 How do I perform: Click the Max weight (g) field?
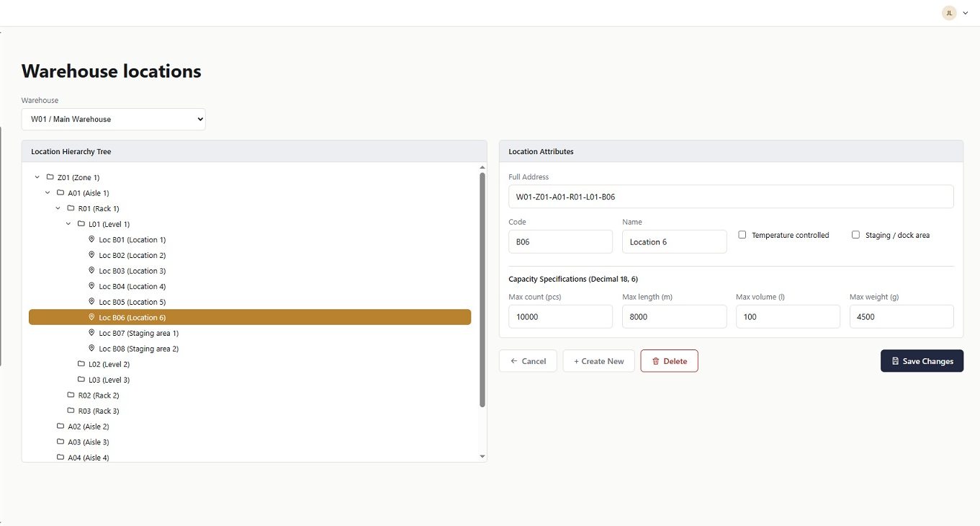[902, 317]
